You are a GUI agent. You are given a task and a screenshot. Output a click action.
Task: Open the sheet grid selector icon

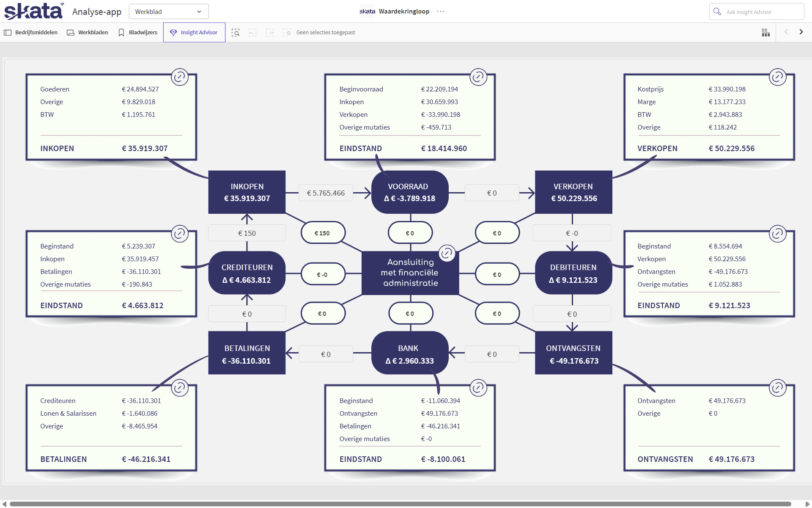(765, 33)
